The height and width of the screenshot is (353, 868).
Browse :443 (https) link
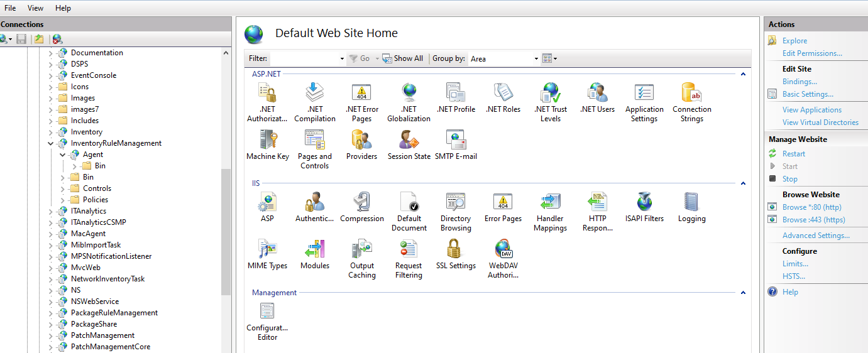(814, 220)
